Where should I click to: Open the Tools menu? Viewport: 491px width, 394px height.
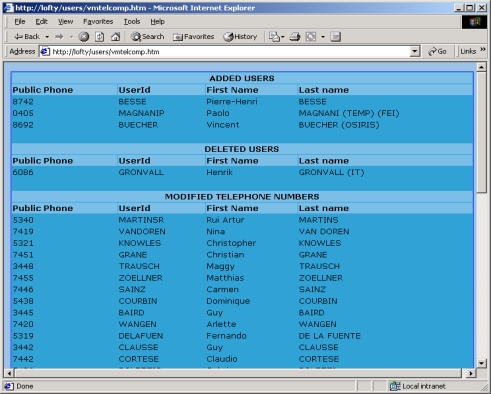pyautogui.click(x=132, y=22)
